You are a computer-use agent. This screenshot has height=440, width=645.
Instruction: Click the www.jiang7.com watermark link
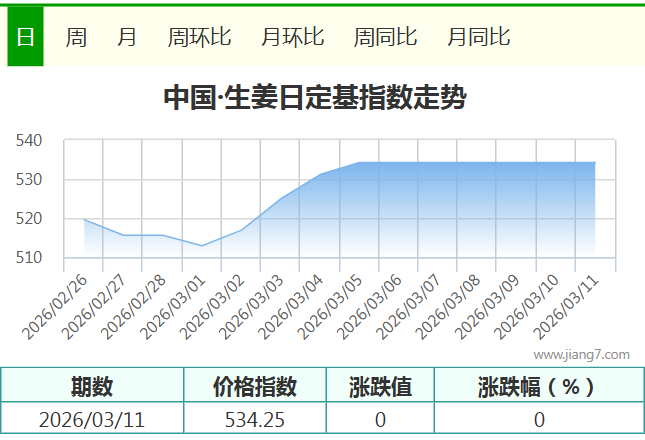tap(581, 354)
